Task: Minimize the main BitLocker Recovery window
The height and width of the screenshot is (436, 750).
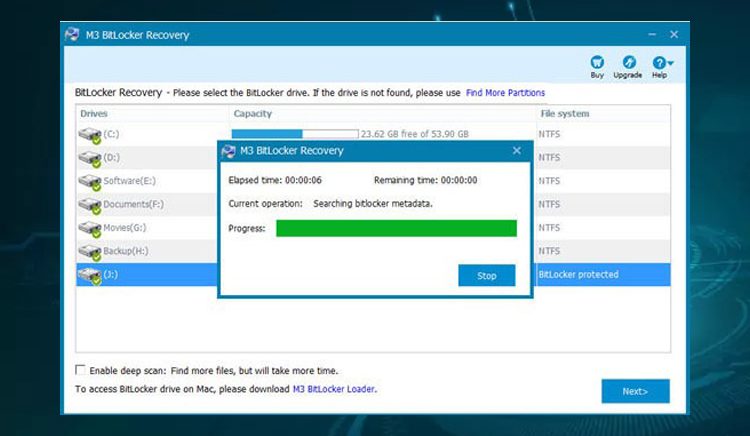Action: point(652,34)
